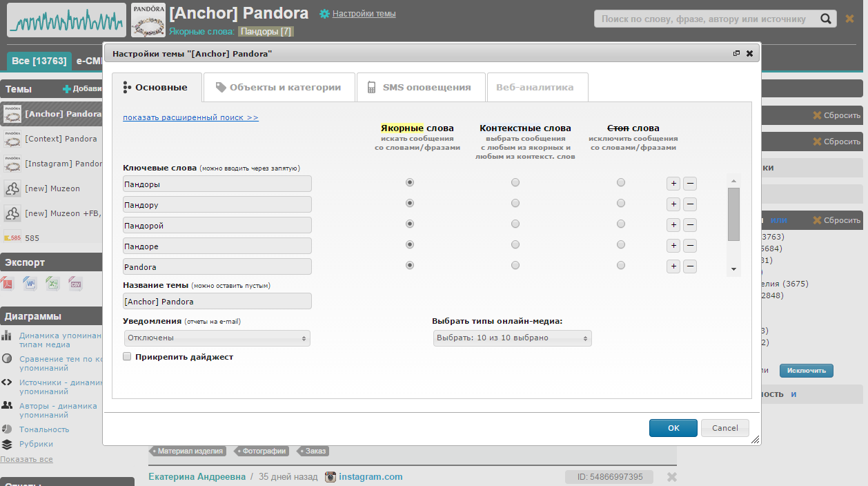Image resolution: width=868 pixels, height=486 pixels.
Task: Add keyword row after Пандоры
Action: click(x=673, y=184)
